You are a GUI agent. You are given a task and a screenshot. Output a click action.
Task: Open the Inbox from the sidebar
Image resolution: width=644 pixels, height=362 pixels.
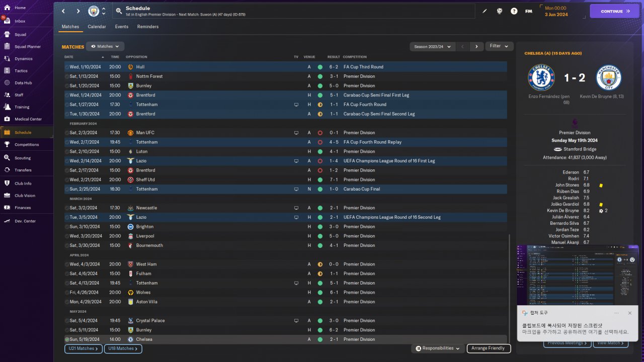tap(20, 21)
